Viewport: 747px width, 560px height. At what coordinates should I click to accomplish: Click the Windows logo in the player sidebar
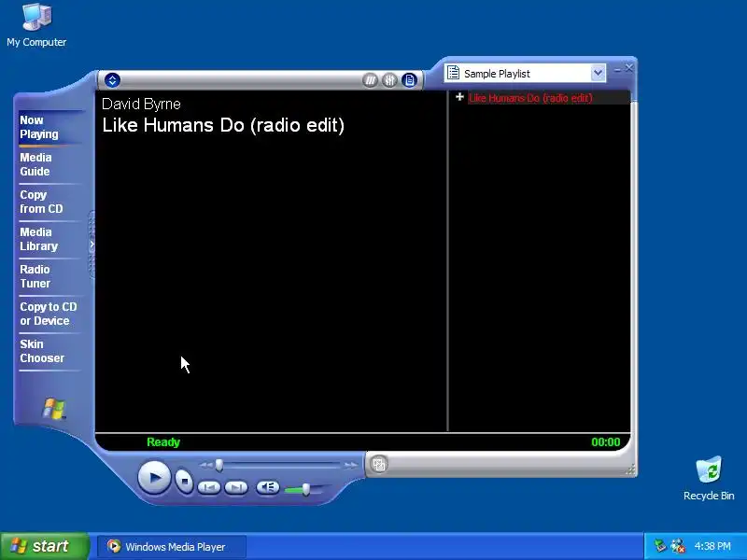click(54, 409)
